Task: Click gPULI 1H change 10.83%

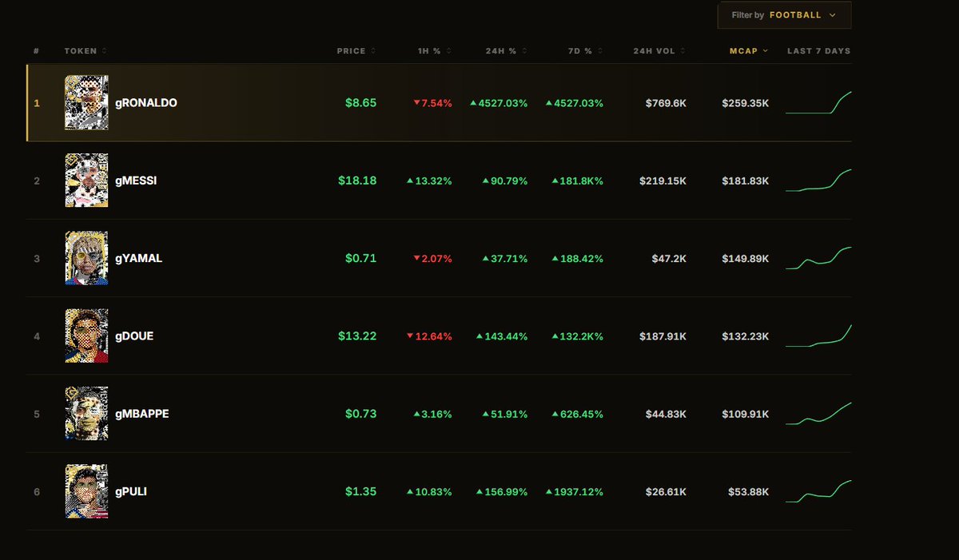Action: coord(429,492)
